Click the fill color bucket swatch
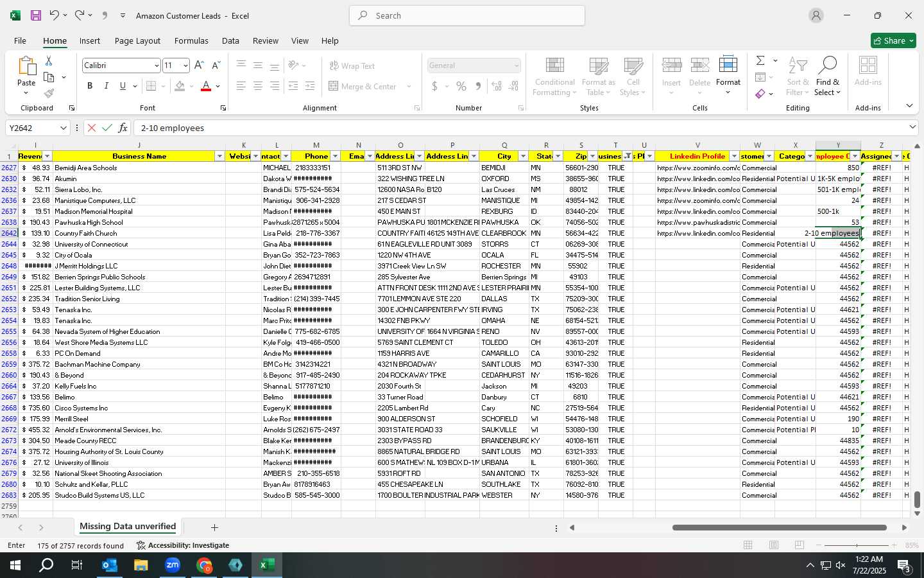The width and height of the screenshot is (924, 578). 180,86
